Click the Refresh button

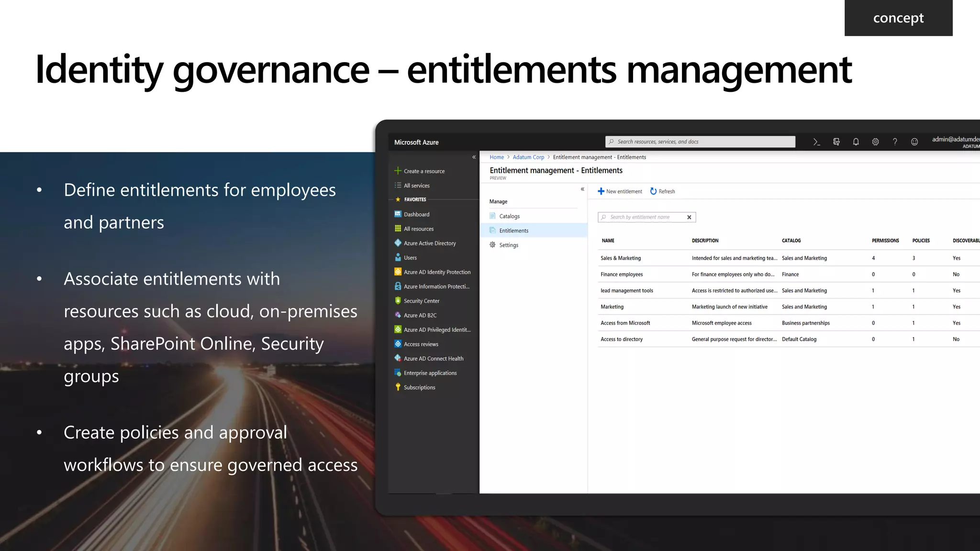(x=662, y=191)
